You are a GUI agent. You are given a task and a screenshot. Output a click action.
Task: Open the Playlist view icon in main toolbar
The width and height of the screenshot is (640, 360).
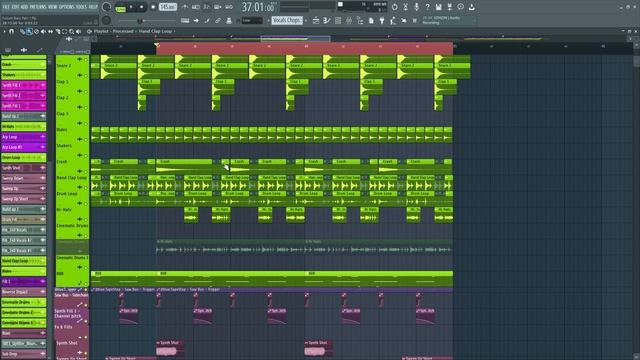point(316,20)
